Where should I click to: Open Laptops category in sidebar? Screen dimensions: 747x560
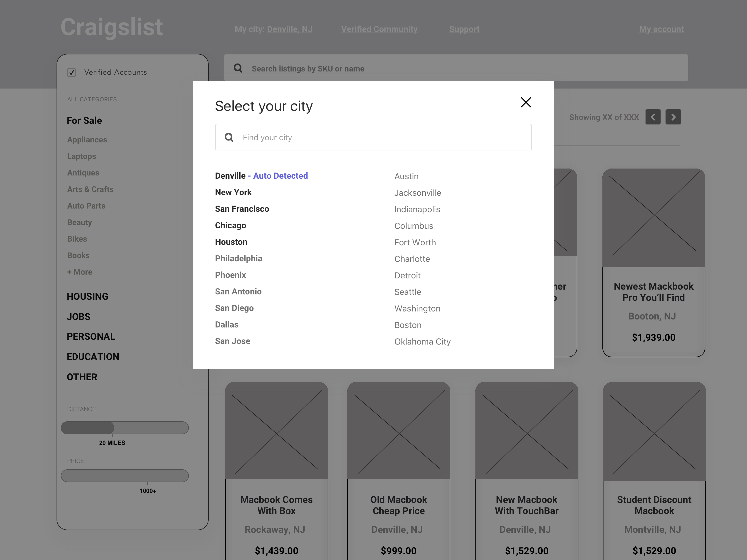click(x=81, y=156)
